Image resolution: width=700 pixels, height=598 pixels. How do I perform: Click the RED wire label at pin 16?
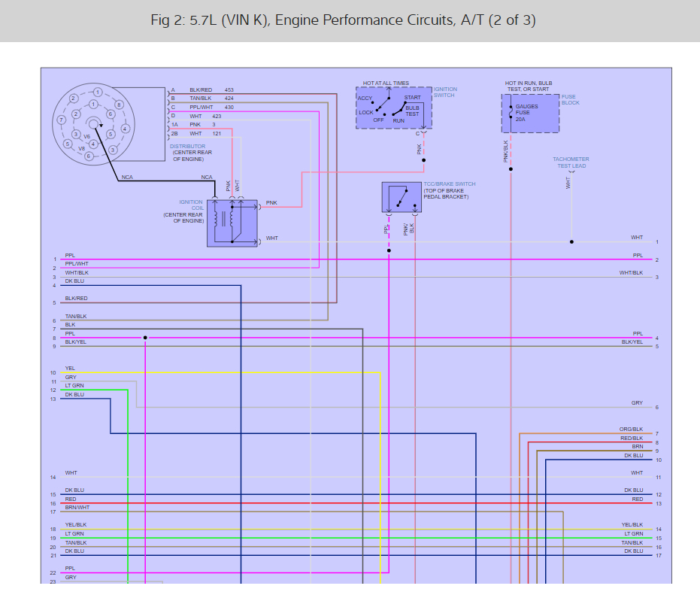coord(71,499)
